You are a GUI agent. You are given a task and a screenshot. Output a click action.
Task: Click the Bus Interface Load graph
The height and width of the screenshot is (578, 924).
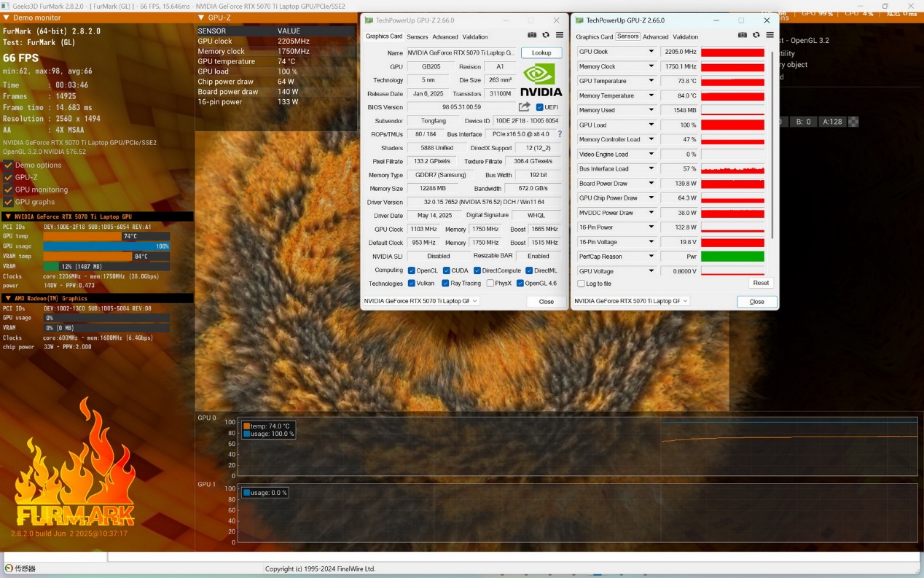(732, 169)
